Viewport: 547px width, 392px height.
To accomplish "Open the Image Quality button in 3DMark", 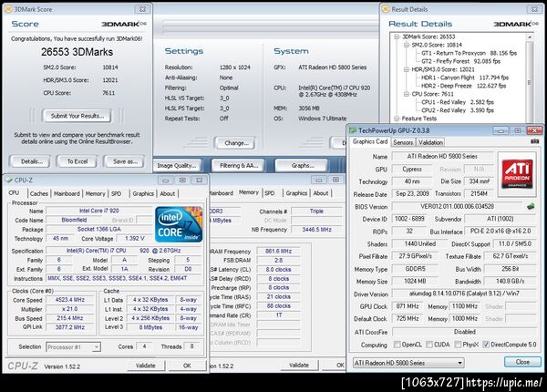I will [x=177, y=166].
